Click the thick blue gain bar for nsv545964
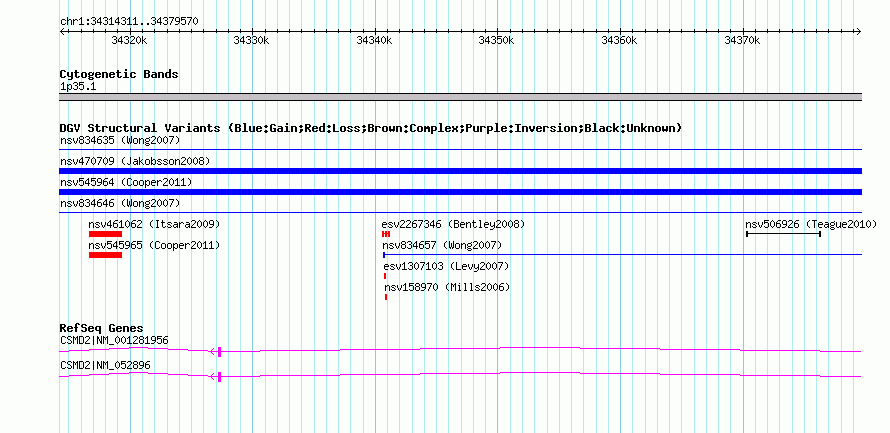The width and height of the screenshot is (890, 433). point(460,192)
